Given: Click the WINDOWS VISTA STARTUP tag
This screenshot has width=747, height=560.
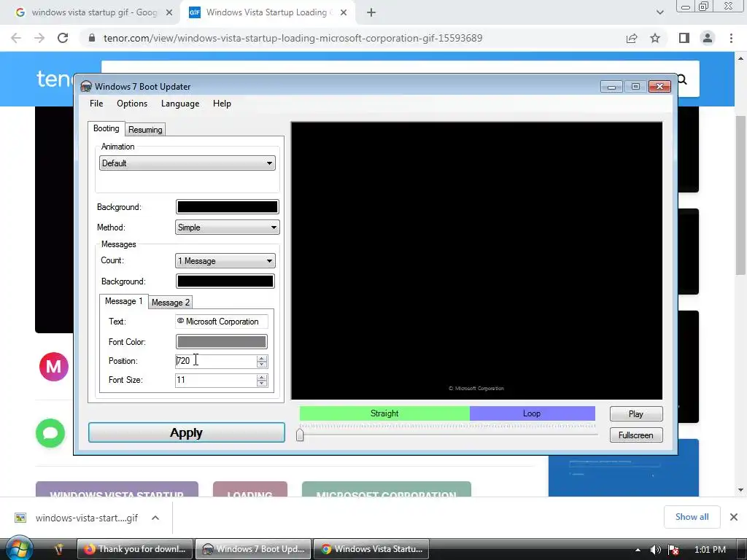Looking at the screenshot, I should tap(117, 489).
